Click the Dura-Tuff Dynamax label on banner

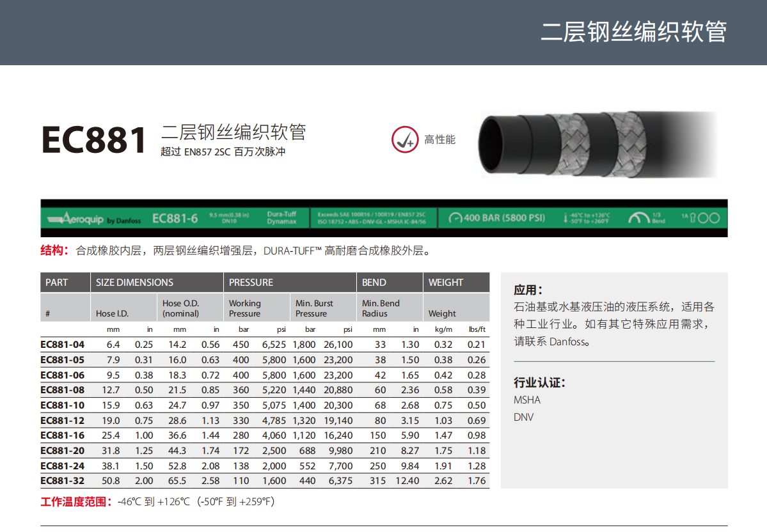281,218
